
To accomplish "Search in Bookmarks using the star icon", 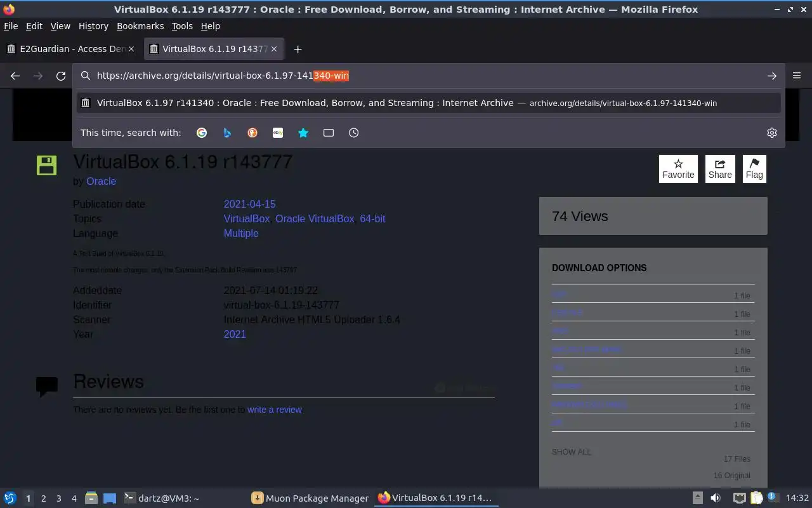I will click(x=303, y=133).
